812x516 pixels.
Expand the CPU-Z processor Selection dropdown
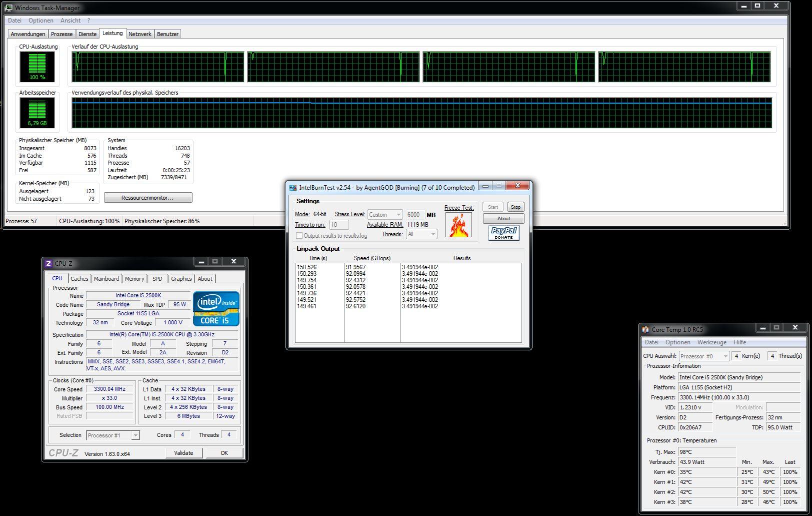click(x=113, y=435)
